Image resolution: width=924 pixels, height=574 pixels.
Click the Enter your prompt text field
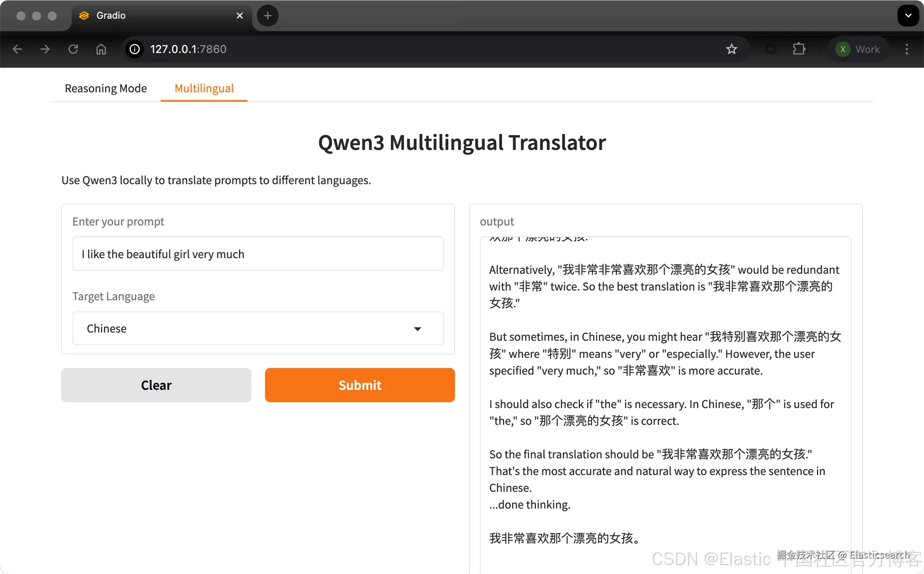tap(258, 254)
